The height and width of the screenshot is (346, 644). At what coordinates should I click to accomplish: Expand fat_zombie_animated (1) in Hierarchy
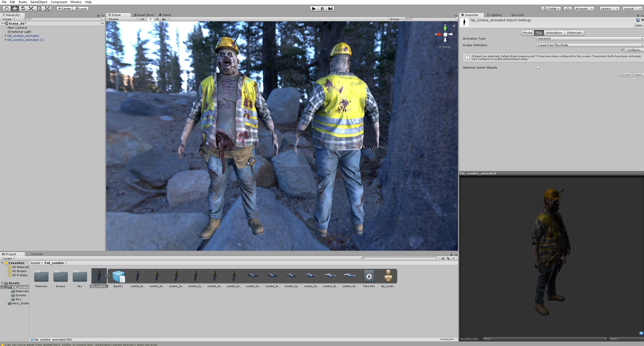(x=6, y=40)
